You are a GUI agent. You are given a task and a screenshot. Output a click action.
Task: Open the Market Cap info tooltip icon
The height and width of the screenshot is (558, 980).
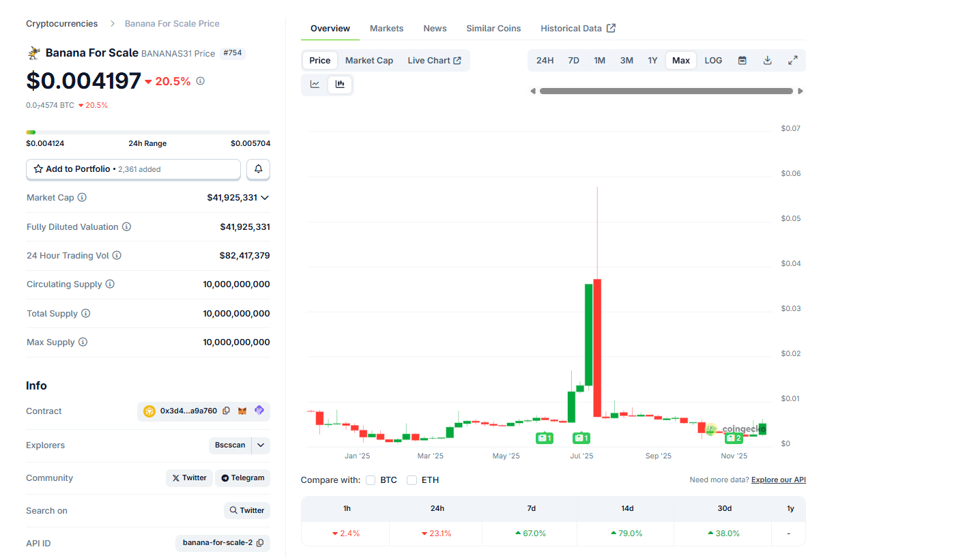[x=83, y=197]
